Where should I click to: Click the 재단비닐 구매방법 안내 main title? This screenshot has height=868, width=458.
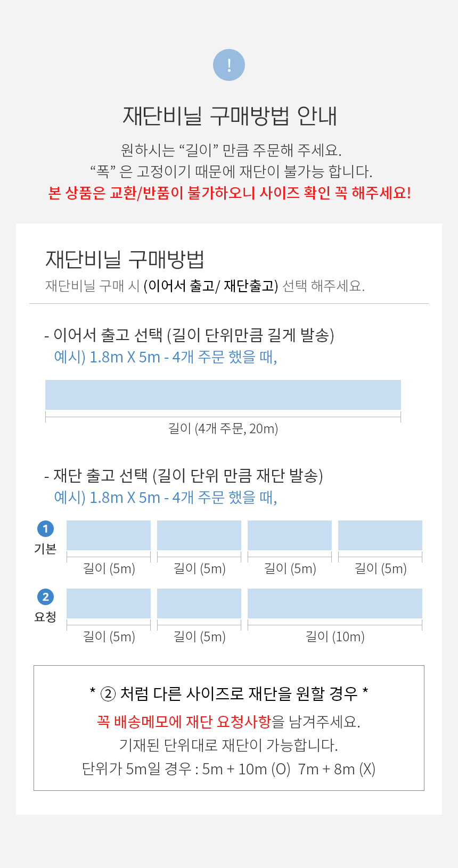coord(230,115)
